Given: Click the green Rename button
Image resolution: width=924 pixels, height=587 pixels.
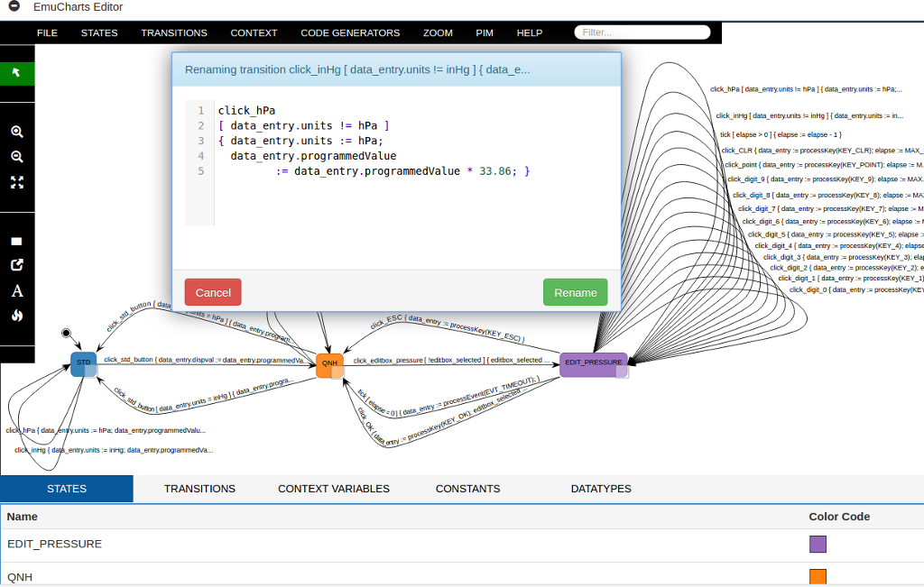Looking at the screenshot, I should 575,293.
